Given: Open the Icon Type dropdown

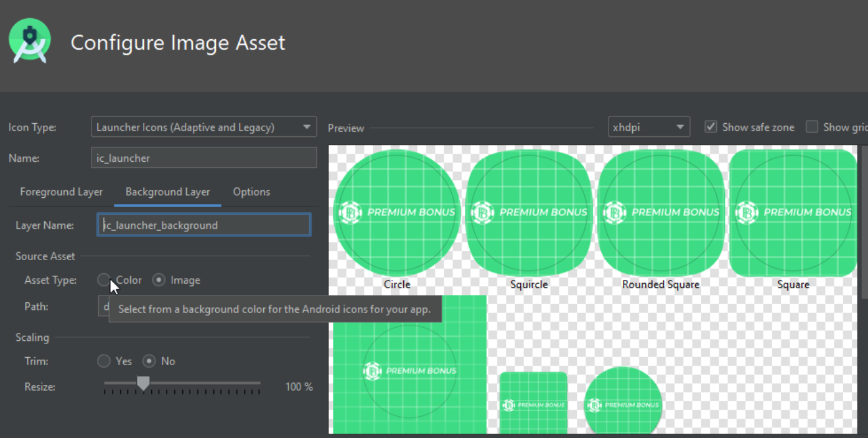Looking at the screenshot, I should (x=203, y=127).
